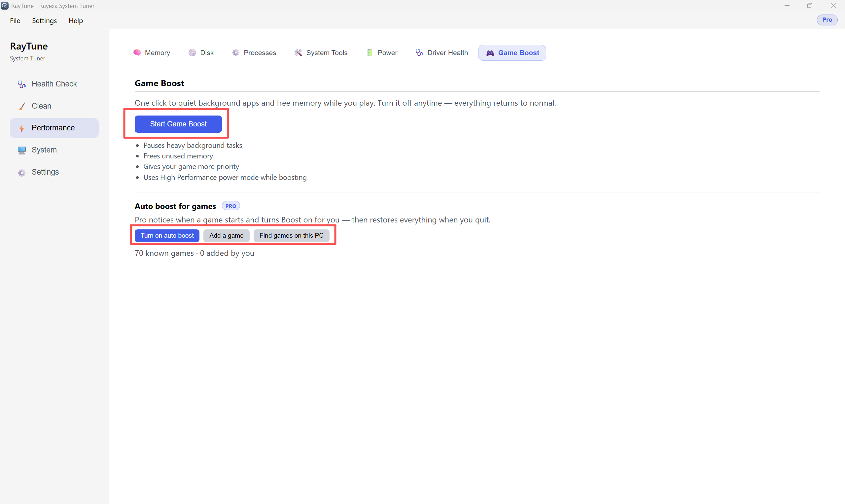Image resolution: width=845 pixels, height=504 pixels.
Task: Click the Performance lightning bolt icon
Action: click(22, 128)
